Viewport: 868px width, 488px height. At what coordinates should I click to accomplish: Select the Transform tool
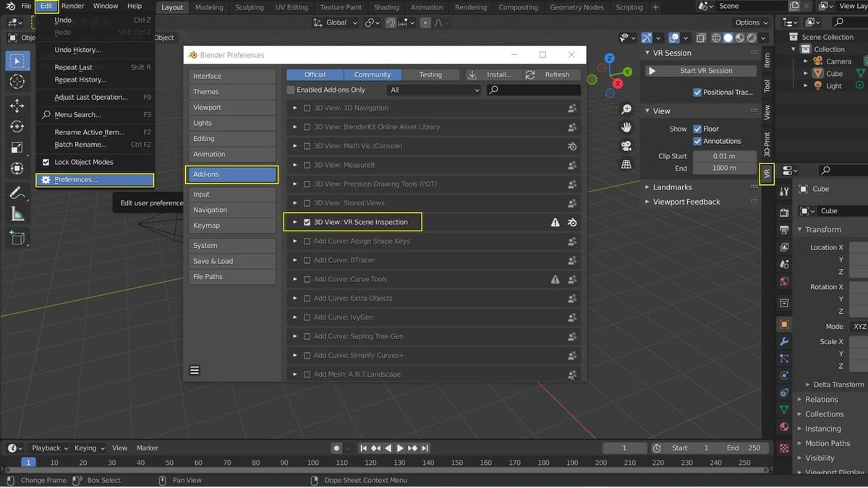[x=17, y=169]
